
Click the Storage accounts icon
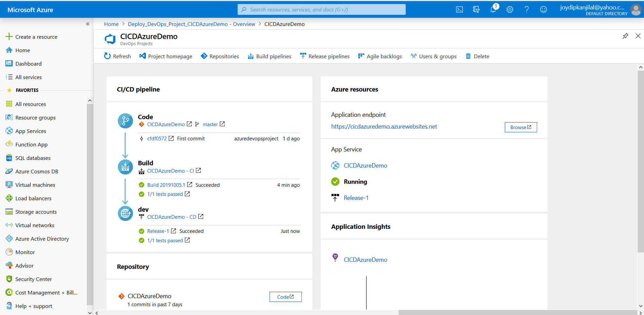click(9, 212)
